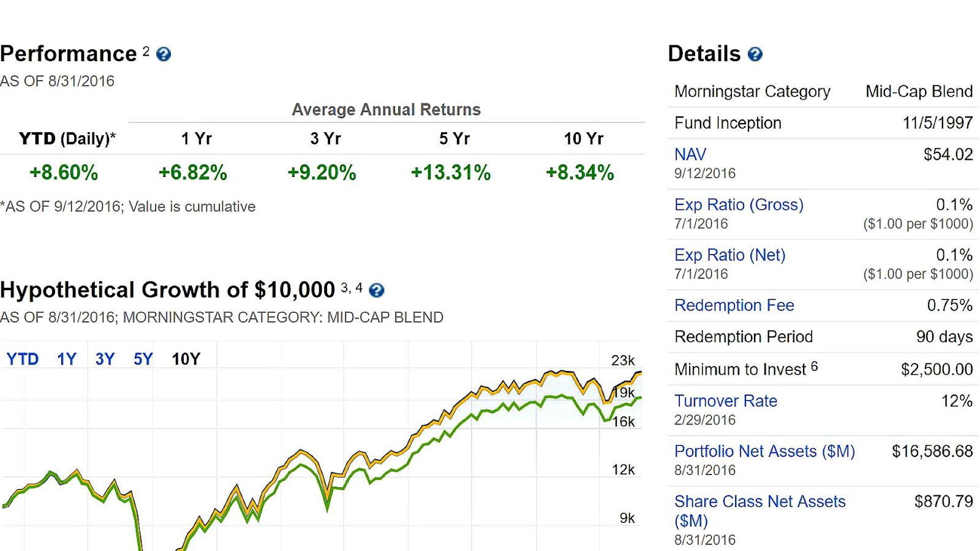Click the help icon beside Performance heading

pos(164,54)
